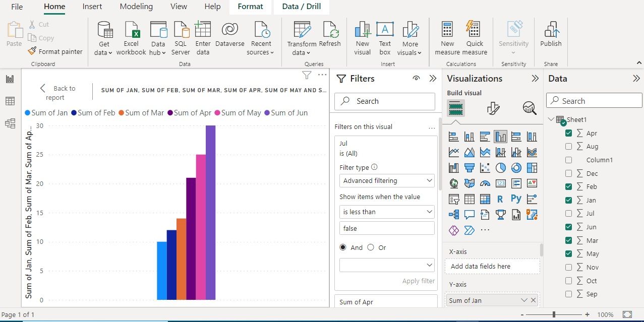The width and height of the screenshot is (644, 322).
Task: Open the Analytics magnifier pane
Action: pyautogui.click(x=530, y=108)
